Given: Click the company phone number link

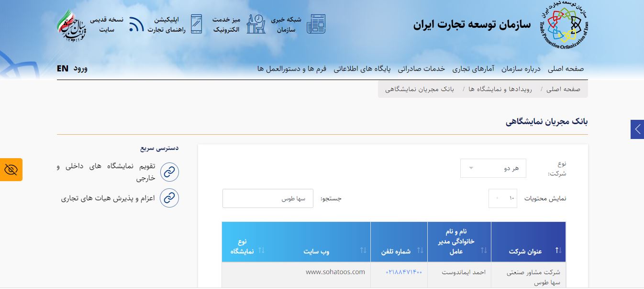Looking at the screenshot, I should pos(404,272).
